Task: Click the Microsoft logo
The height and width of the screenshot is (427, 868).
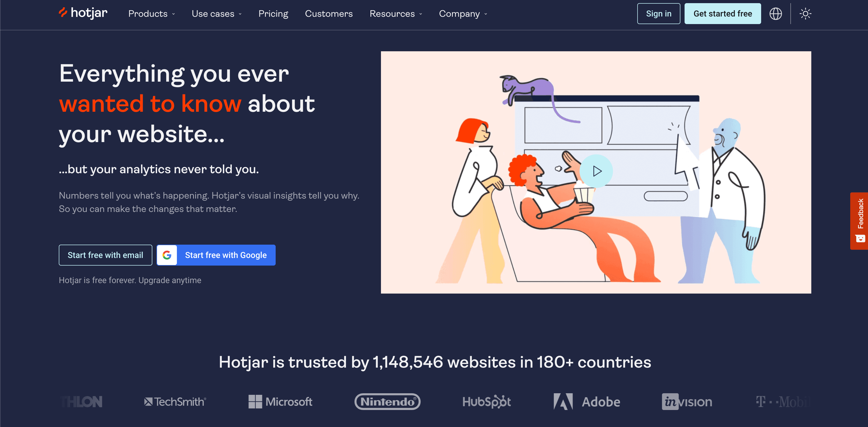Action: [280, 401]
